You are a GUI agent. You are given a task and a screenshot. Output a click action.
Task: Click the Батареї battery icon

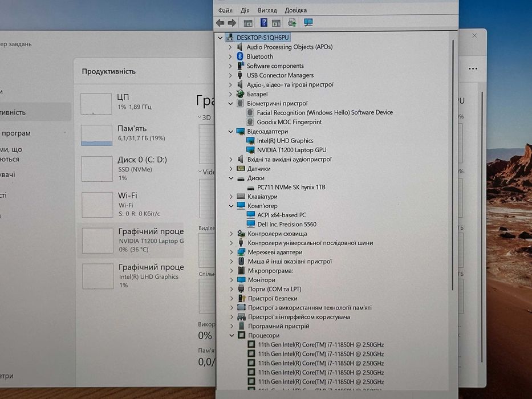(x=240, y=94)
